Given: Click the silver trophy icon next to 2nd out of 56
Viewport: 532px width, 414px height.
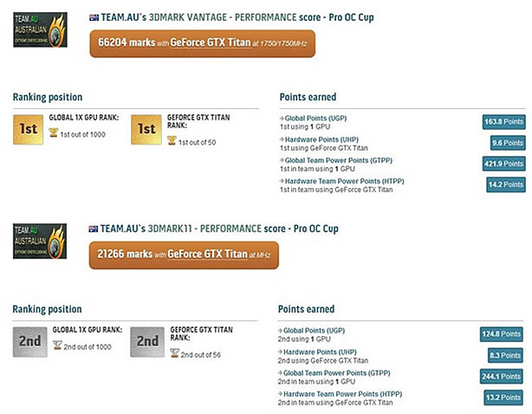Looking at the screenshot, I should [174, 353].
